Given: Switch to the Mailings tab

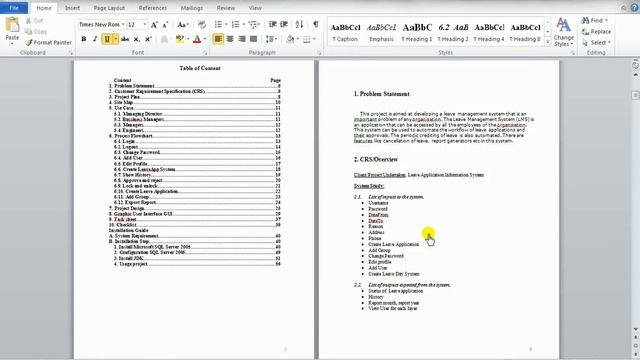Looking at the screenshot, I should [x=191, y=8].
